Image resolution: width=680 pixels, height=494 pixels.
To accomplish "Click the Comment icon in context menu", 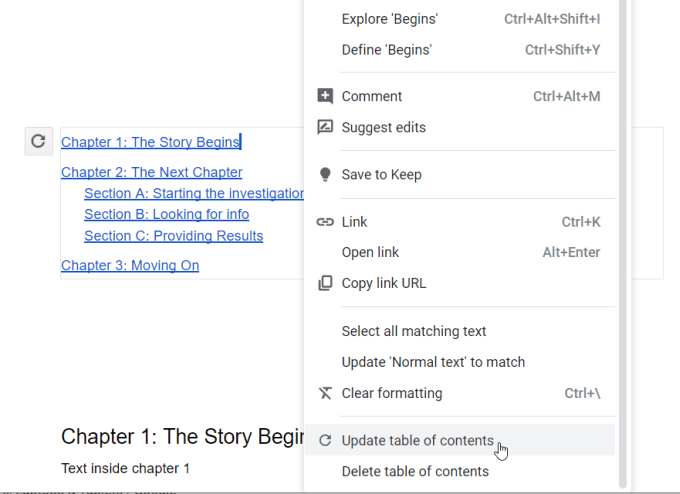I will point(325,96).
